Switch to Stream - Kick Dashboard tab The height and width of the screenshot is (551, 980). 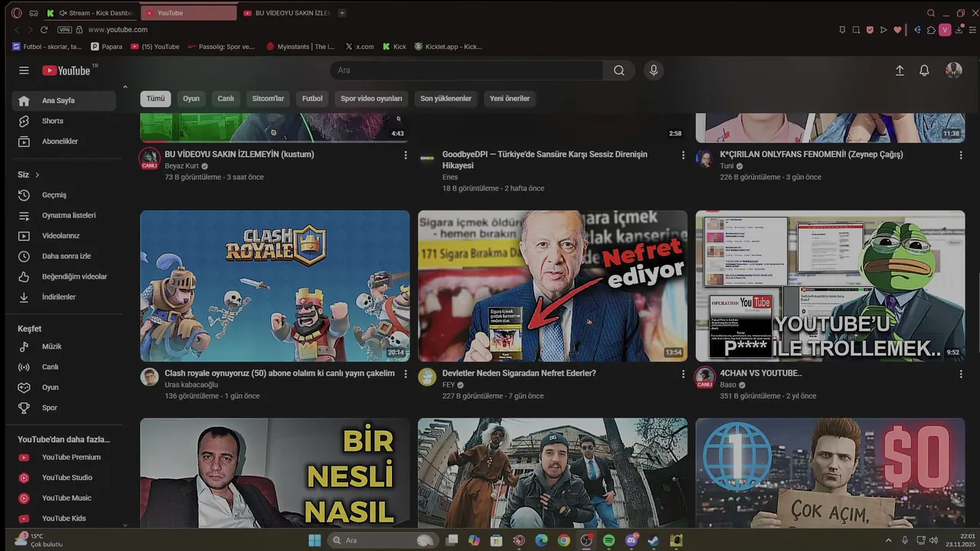(x=90, y=13)
